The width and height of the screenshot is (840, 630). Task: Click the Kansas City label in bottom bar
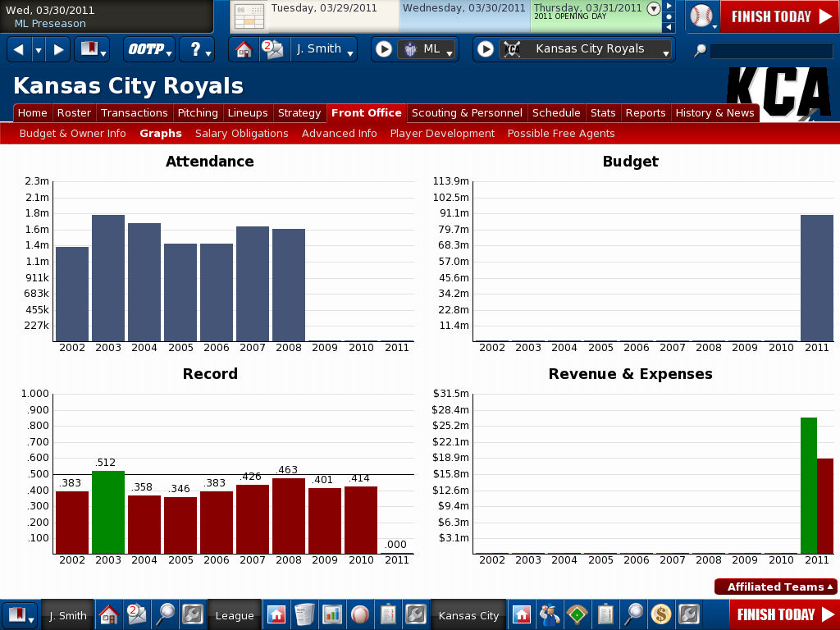(x=468, y=615)
